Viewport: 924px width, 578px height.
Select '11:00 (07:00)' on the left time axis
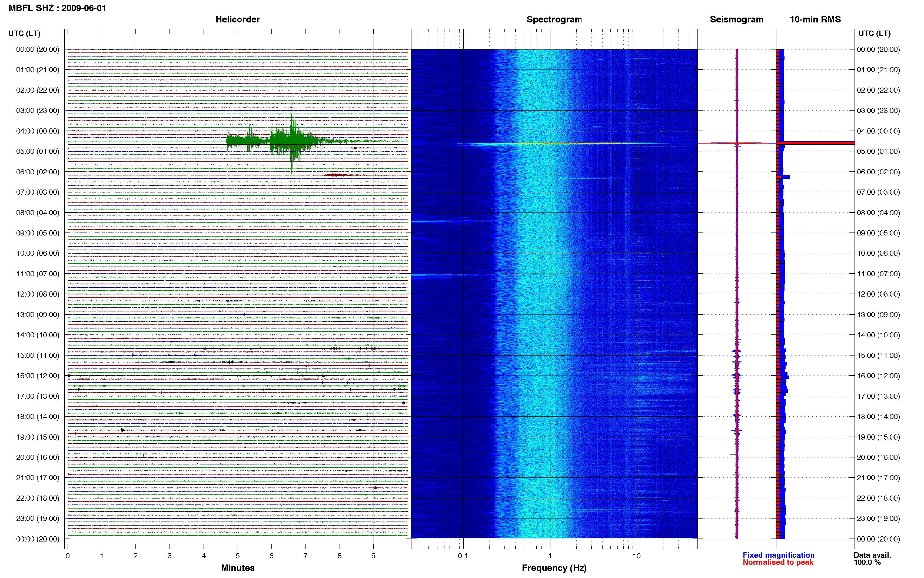click(x=38, y=274)
